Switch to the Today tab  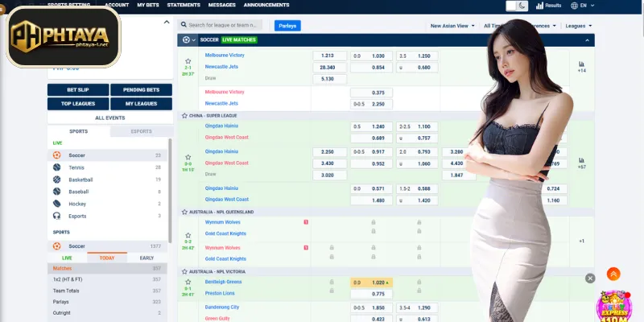[x=107, y=258]
